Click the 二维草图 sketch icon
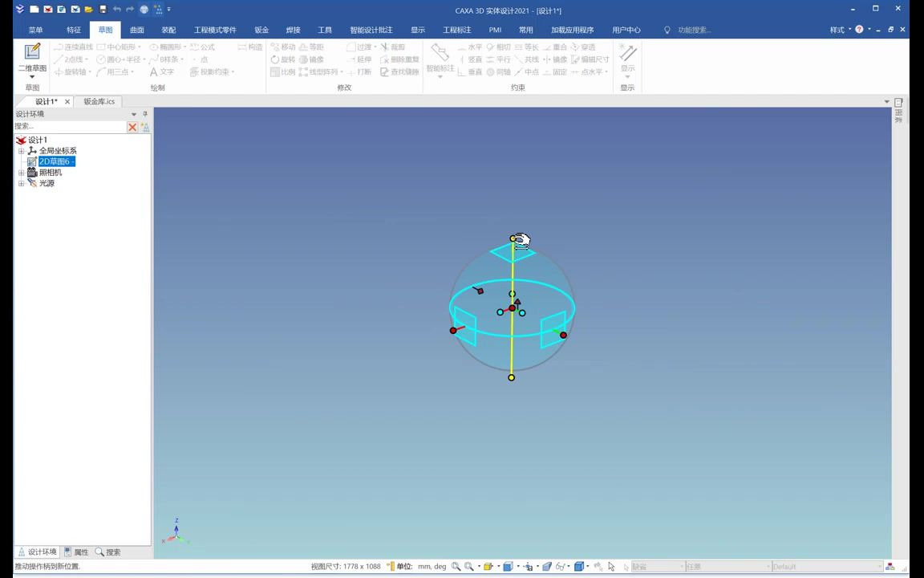Image resolution: width=924 pixels, height=578 pixels. click(x=32, y=51)
